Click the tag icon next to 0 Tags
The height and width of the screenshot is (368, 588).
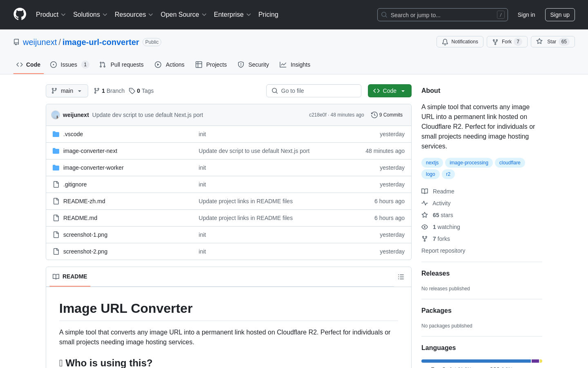point(132,91)
